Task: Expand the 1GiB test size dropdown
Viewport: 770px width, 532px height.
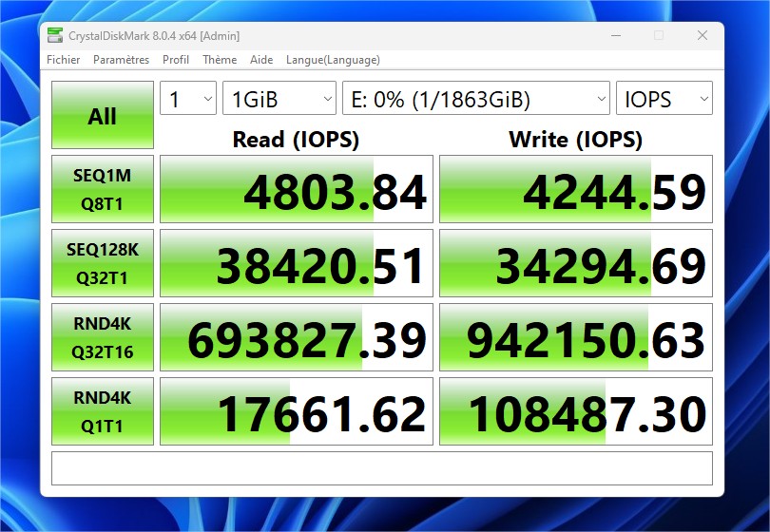Action: (x=279, y=98)
